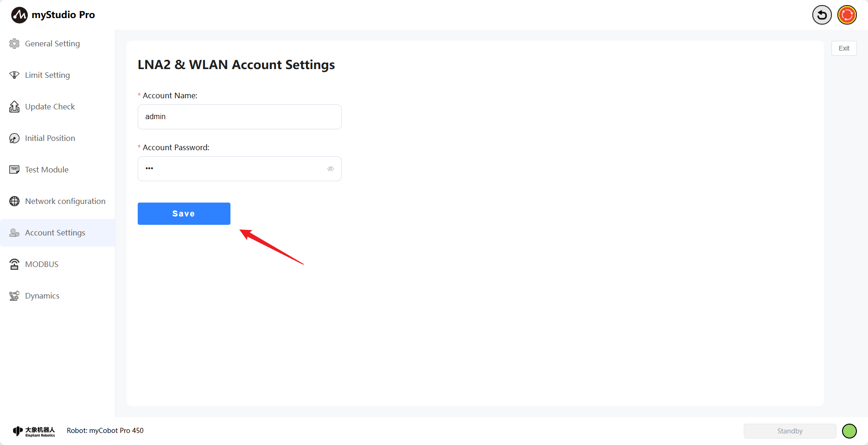Click the back arrow icon at top right
The height and width of the screenshot is (445, 868).
[x=822, y=15]
